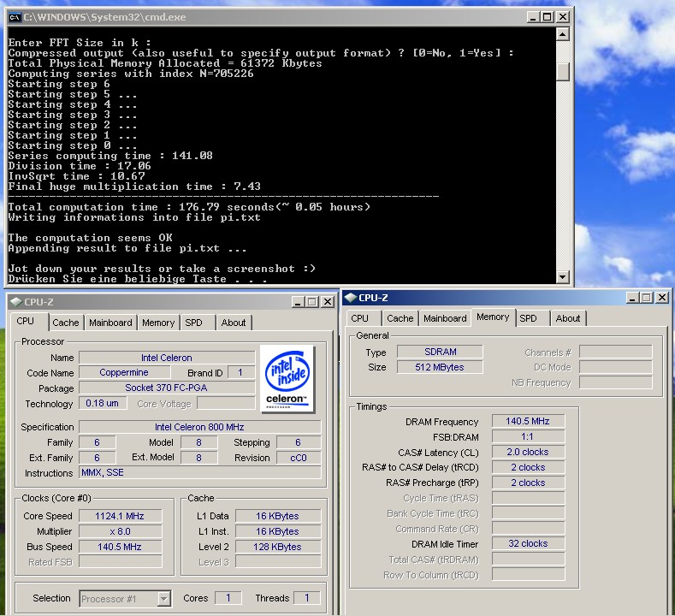Click the Name field 'Intel Celeron'
Viewport: 675px width, 616px height.
click(167, 358)
